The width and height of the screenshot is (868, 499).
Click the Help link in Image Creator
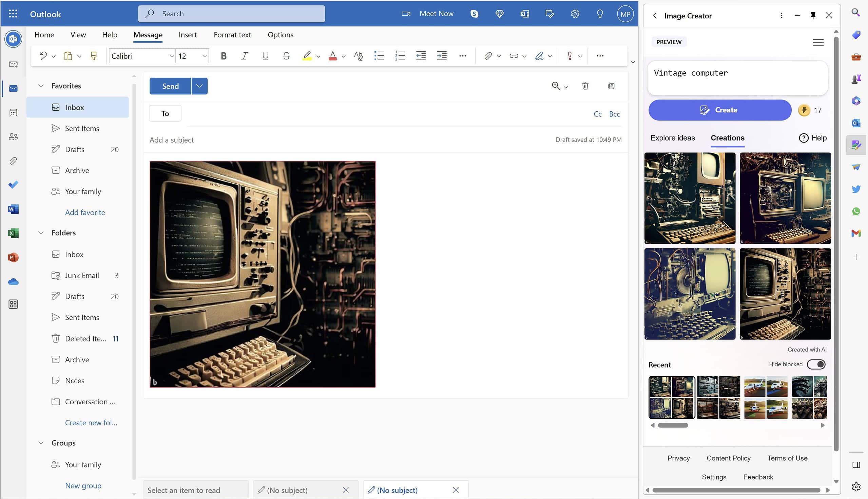point(813,137)
